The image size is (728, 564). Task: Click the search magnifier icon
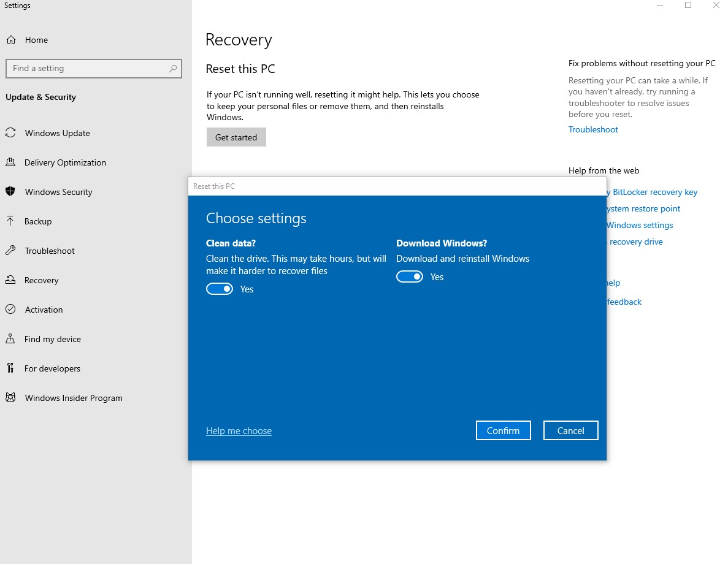[173, 69]
